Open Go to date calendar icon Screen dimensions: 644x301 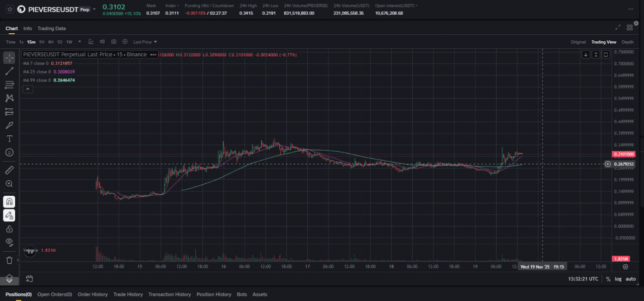[29, 278]
